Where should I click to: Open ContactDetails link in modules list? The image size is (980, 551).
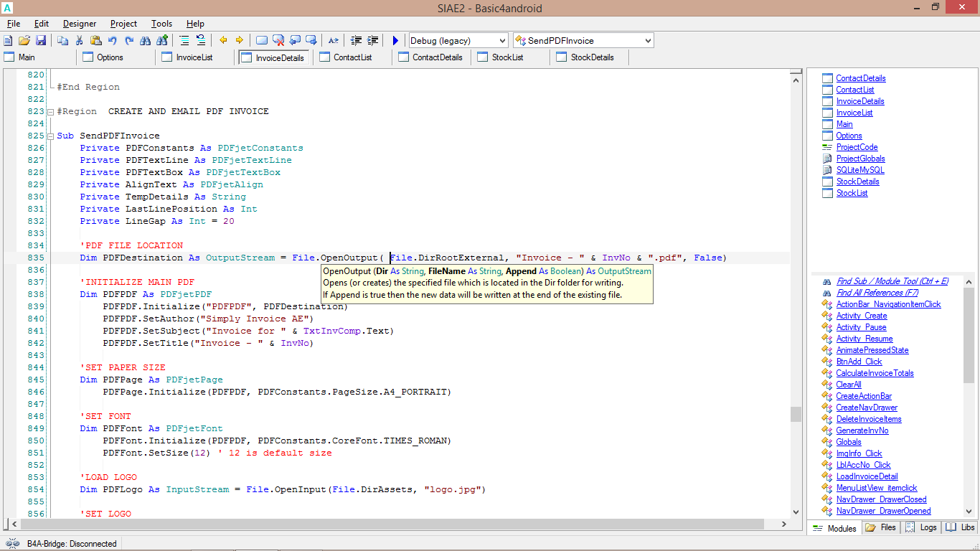[860, 78]
